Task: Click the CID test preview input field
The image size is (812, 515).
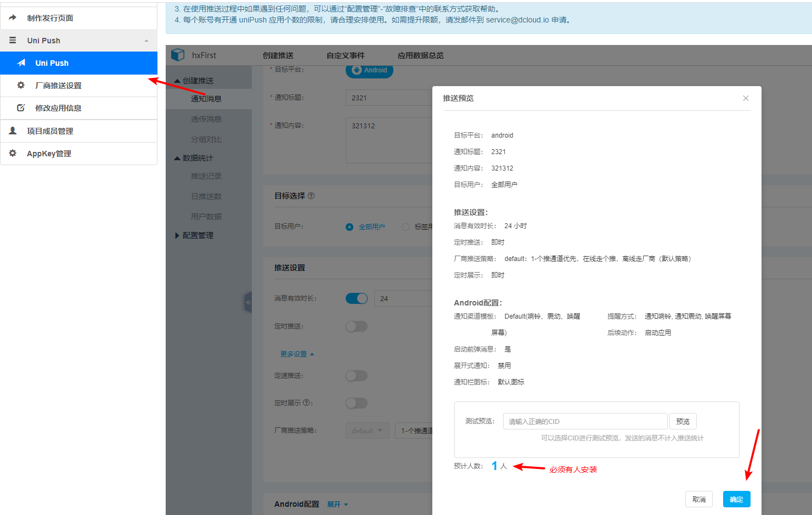Action: [x=585, y=421]
